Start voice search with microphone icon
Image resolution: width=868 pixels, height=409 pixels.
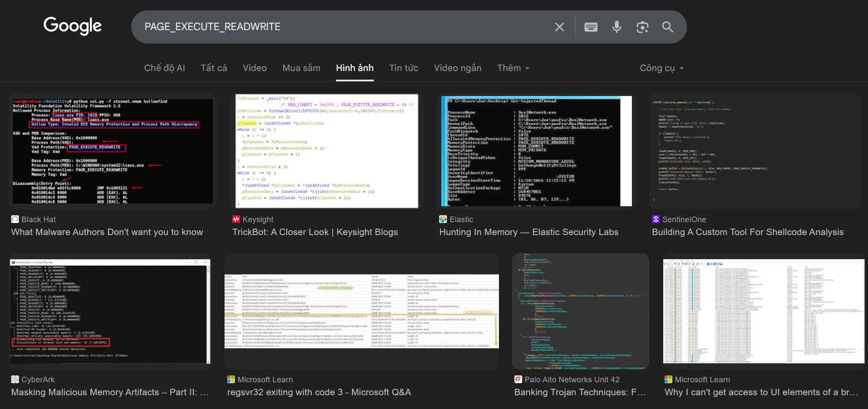click(616, 27)
